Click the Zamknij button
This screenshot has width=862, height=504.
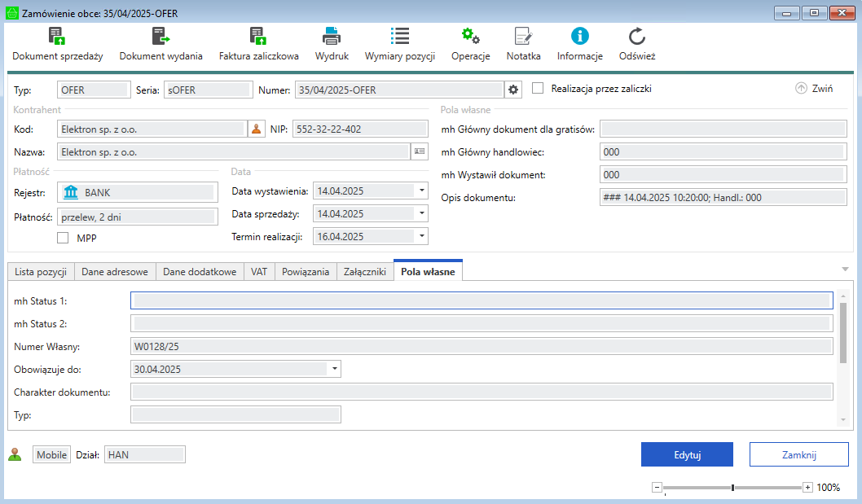798,454
